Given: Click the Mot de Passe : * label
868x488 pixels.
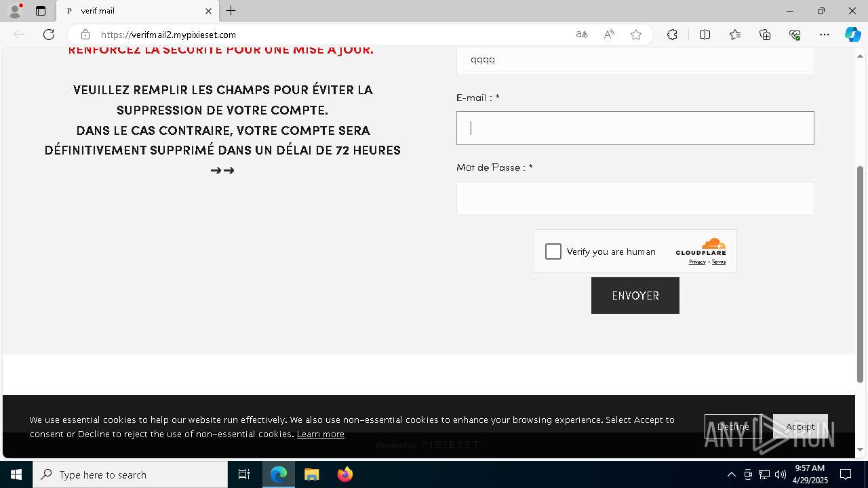Looking at the screenshot, I should 494,167.
